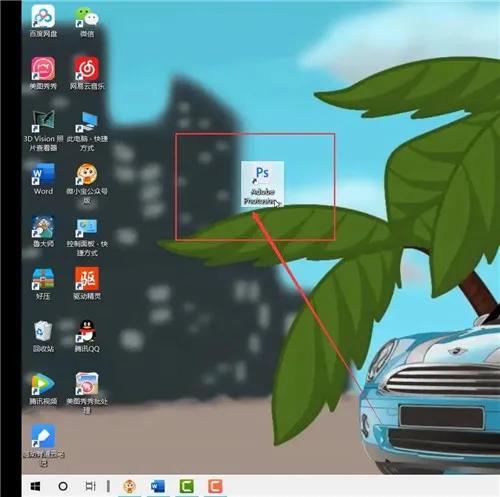Select the 腾讯视频 desktop shortcut
This screenshot has height=497, width=500.
coord(43,389)
